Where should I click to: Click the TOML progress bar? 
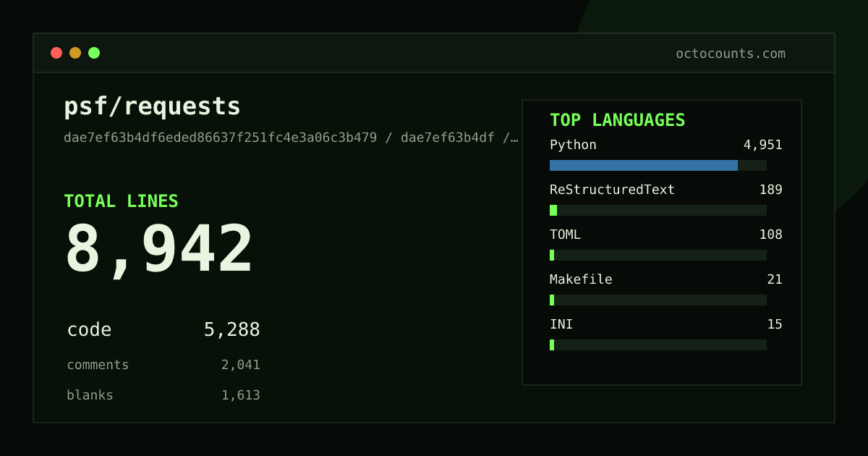coord(658,255)
